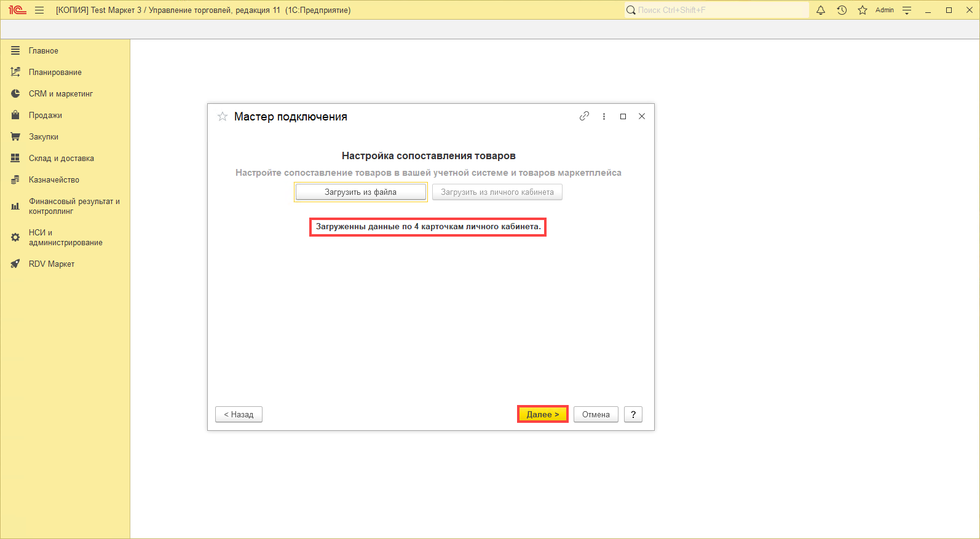The height and width of the screenshot is (539, 980).
Task: Open service settings menu icon beside Admin
Action: pos(907,10)
